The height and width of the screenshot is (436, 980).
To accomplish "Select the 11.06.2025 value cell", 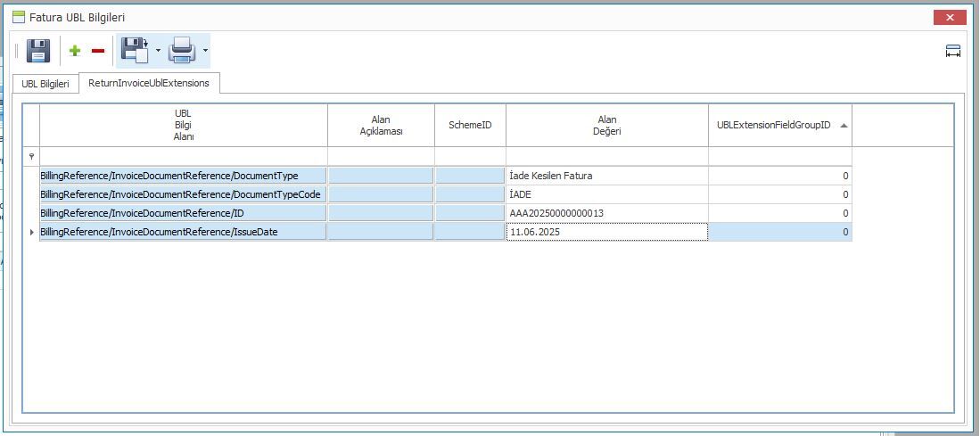I will click(x=607, y=232).
